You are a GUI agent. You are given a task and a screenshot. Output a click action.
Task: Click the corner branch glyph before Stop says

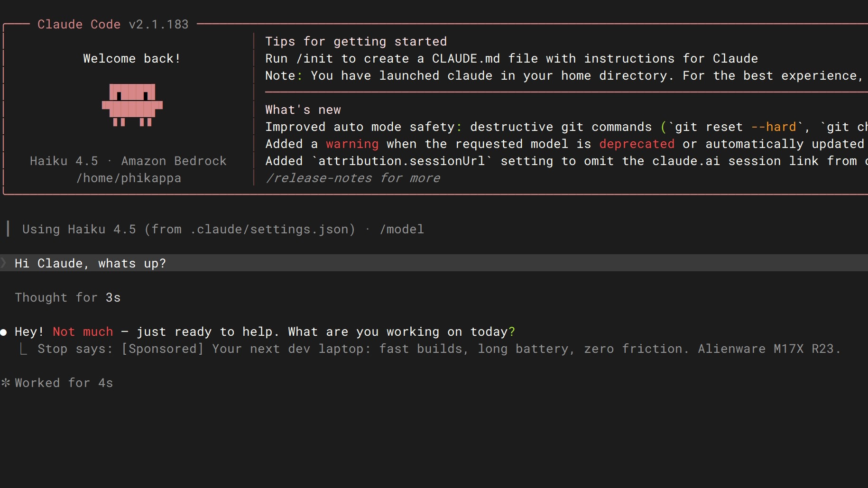pos(23,349)
